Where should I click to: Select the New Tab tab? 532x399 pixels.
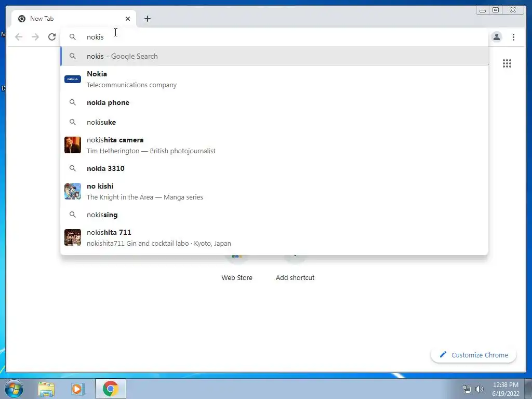[74, 19]
